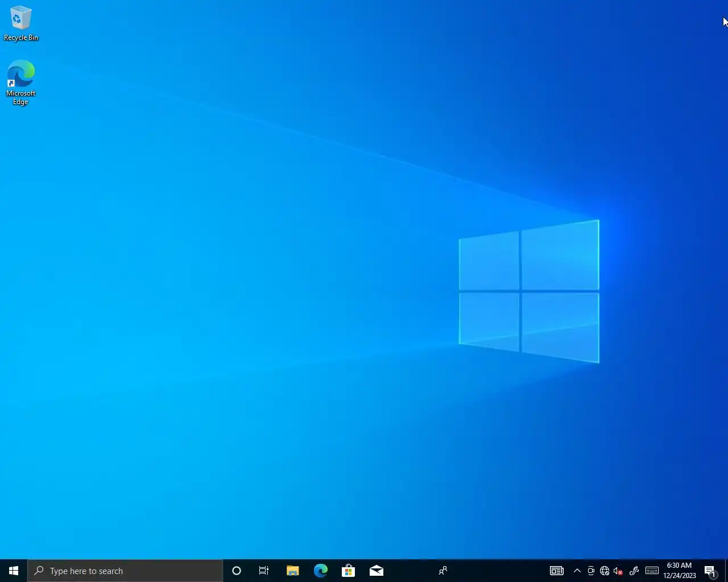Screen dimensions: 728x582
Task: Select the Recycle Bin desktop icon
Action: click(x=21, y=23)
